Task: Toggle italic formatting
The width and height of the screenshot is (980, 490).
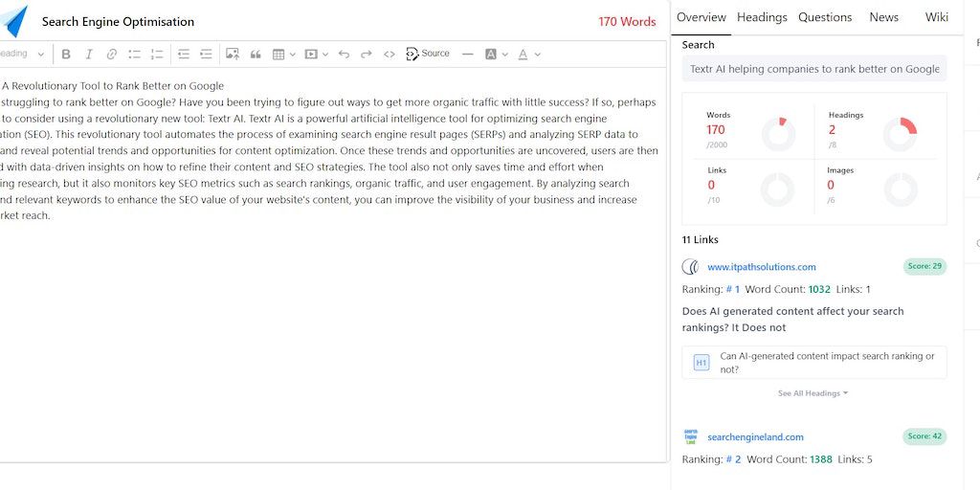Action: 89,55
